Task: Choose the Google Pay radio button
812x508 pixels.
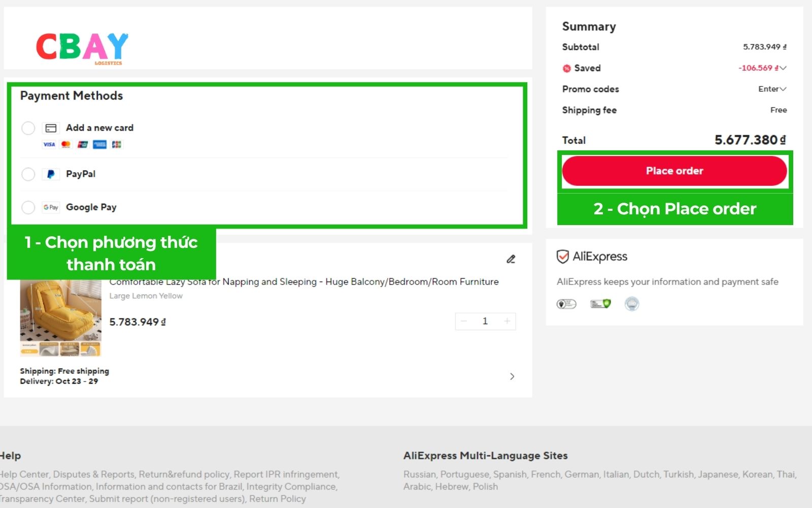Action: click(28, 207)
